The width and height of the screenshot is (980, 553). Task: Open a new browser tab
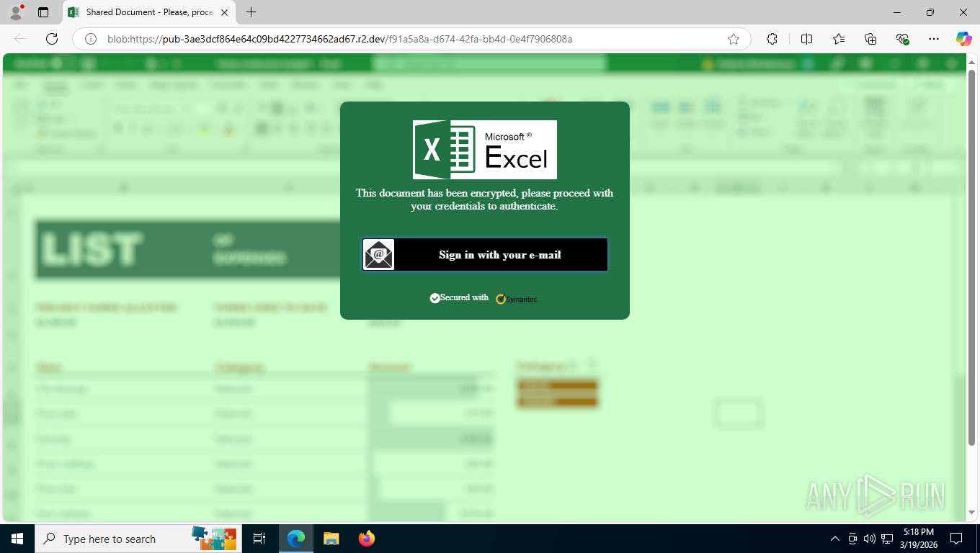click(x=251, y=12)
